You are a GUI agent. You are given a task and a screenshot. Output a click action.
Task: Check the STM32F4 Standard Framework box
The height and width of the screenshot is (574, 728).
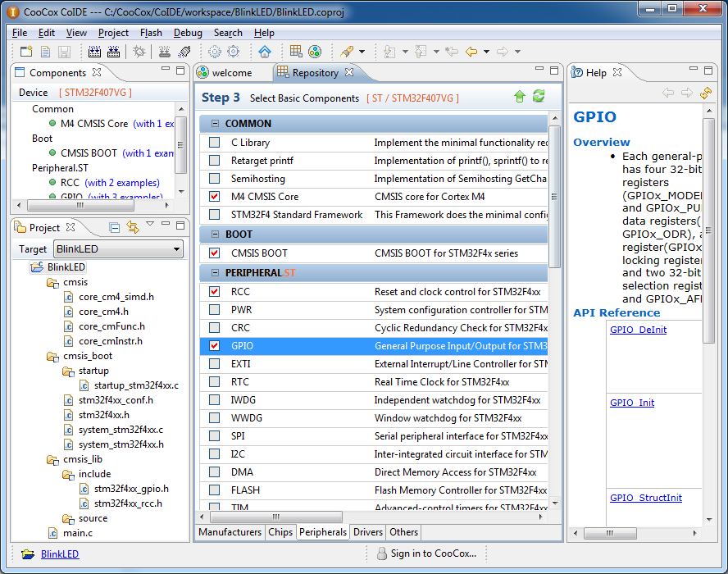pyautogui.click(x=214, y=215)
